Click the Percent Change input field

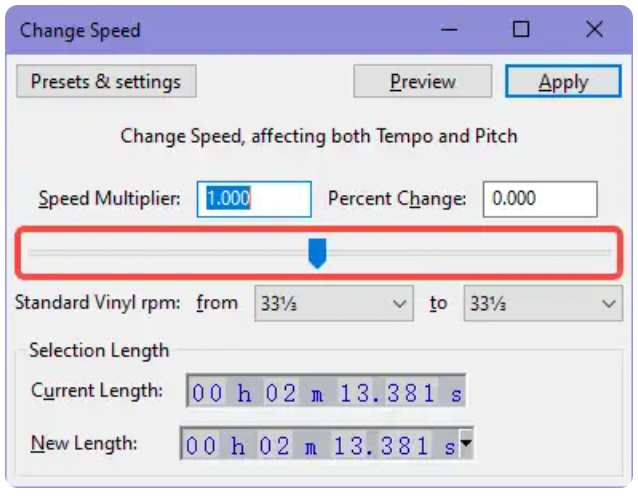pos(540,199)
